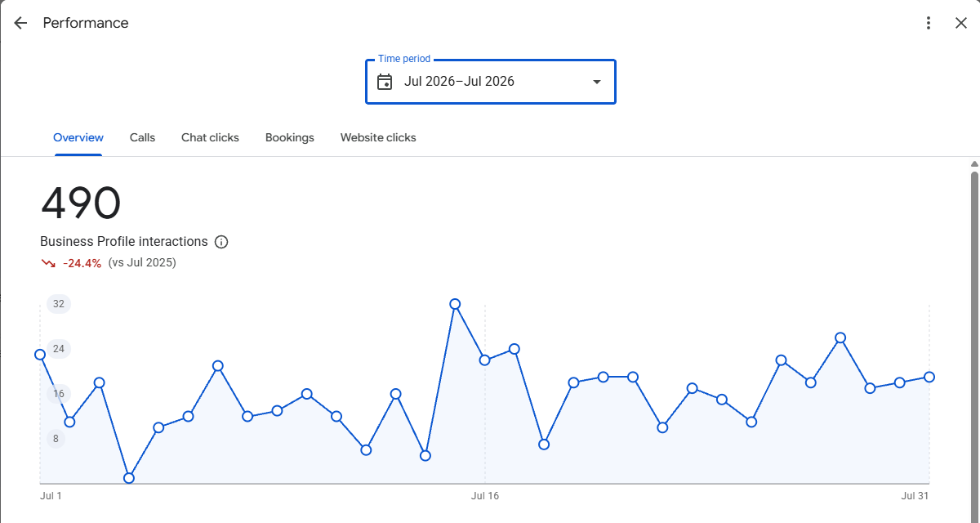This screenshot has height=523, width=980.
Task: Click the (vs Jul 2025) comparison text
Action: [142, 263]
